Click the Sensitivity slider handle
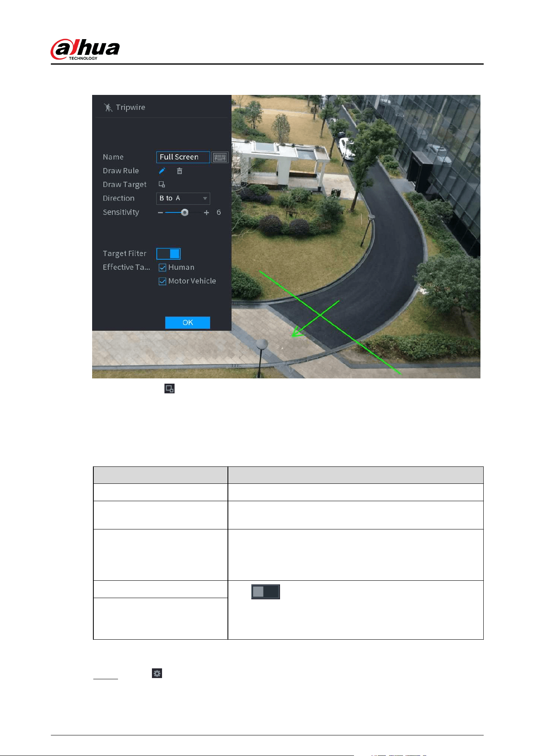This screenshot has width=535, height=756. (x=185, y=212)
